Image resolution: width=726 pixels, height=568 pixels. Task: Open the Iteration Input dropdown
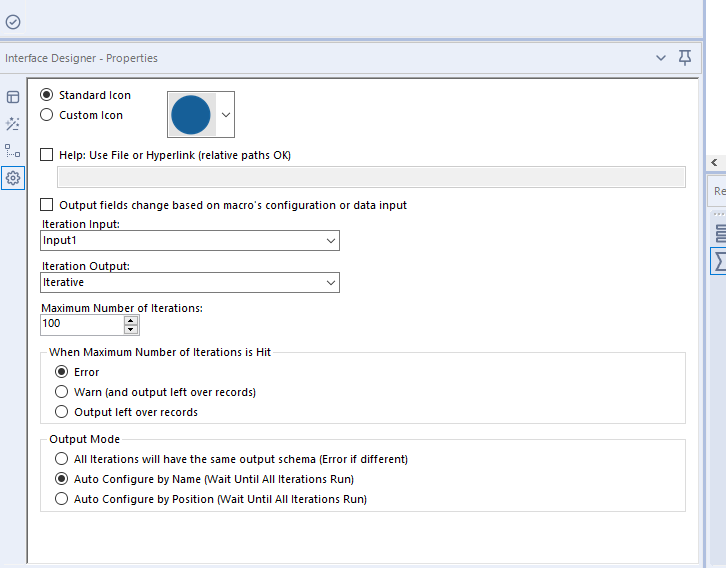click(330, 241)
